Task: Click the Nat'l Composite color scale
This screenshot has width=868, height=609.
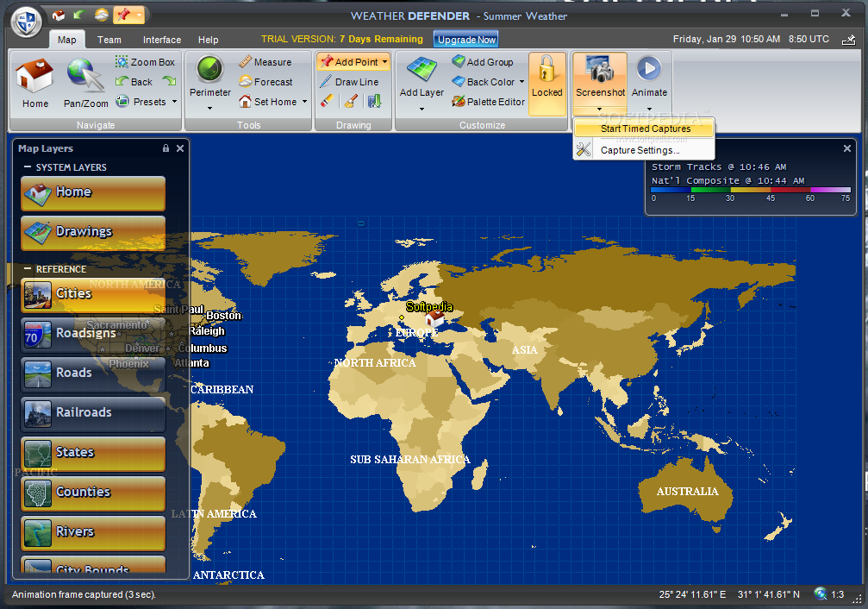Action: [x=751, y=190]
